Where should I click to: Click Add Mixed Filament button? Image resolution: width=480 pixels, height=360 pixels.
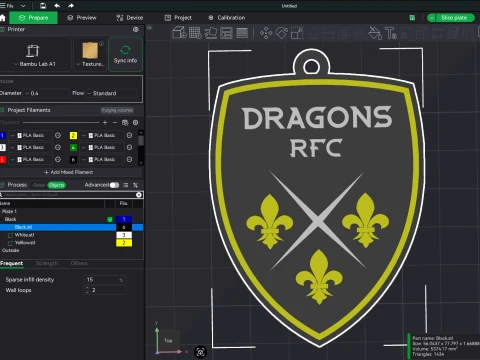pyautogui.click(x=69, y=172)
